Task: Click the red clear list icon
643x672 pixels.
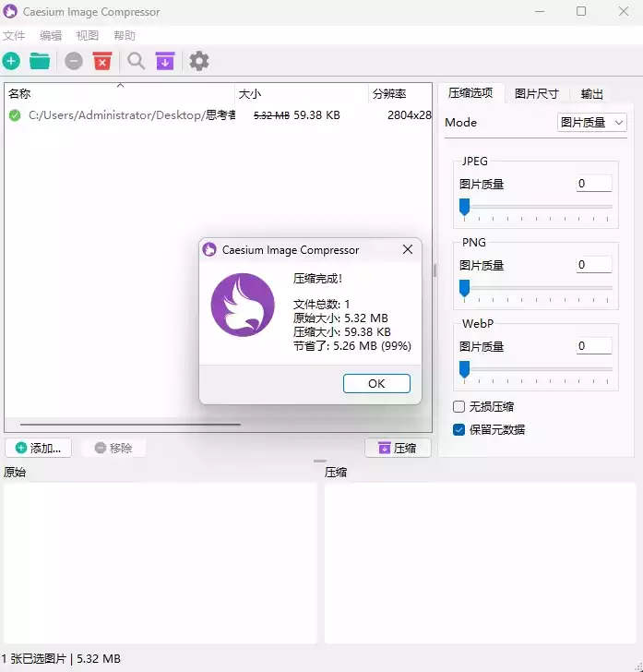Action: point(102,62)
